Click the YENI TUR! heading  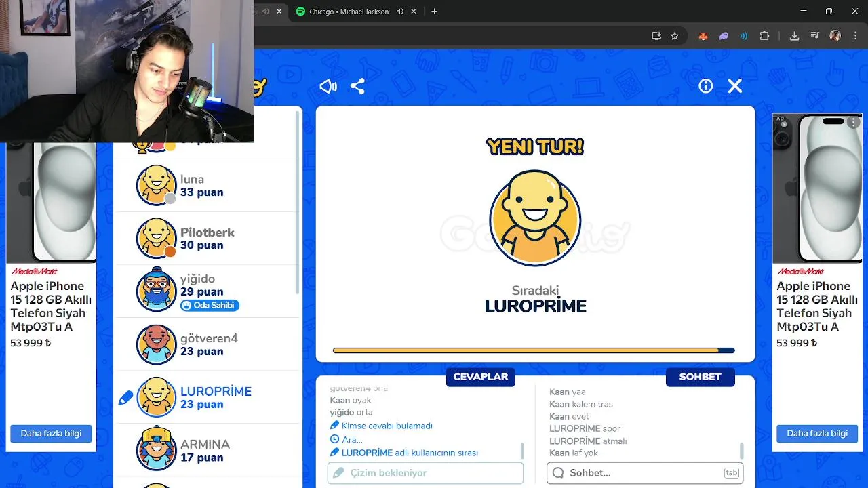point(535,146)
